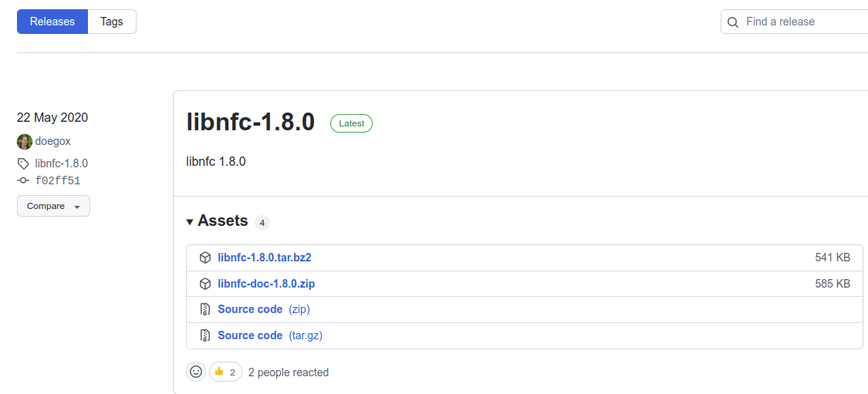Click file icon for Source code zip
This screenshot has height=394, width=868.
[x=205, y=309]
